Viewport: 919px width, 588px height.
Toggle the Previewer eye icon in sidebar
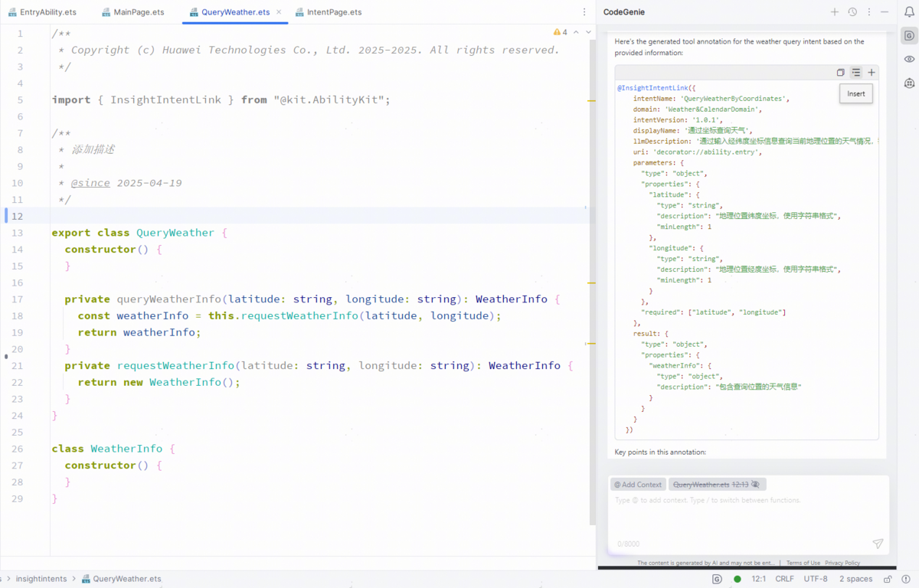tap(909, 59)
